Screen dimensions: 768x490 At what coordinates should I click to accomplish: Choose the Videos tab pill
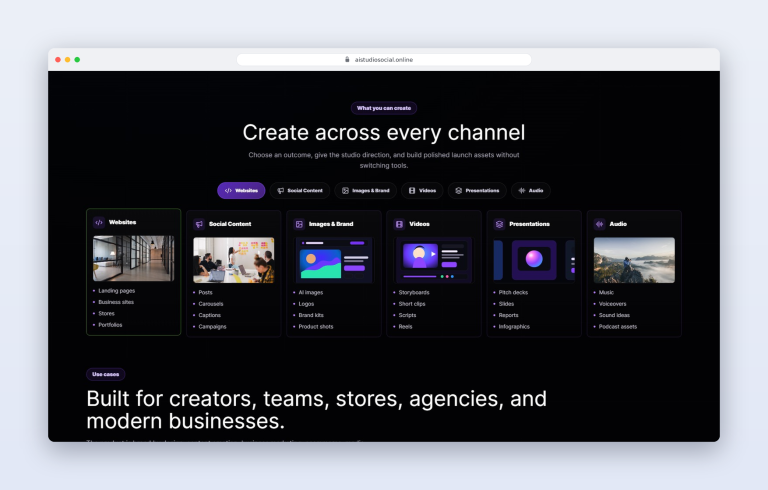click(422, 191)
